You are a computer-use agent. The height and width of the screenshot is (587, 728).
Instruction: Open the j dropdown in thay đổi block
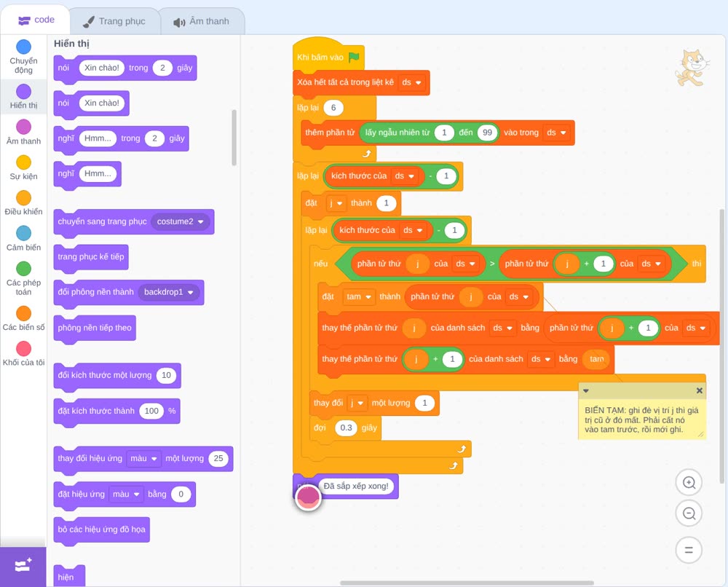(357, 403)
